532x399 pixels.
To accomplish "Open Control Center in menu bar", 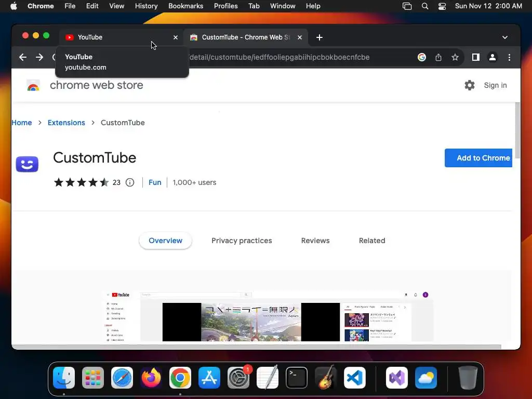I will (442, 6).
